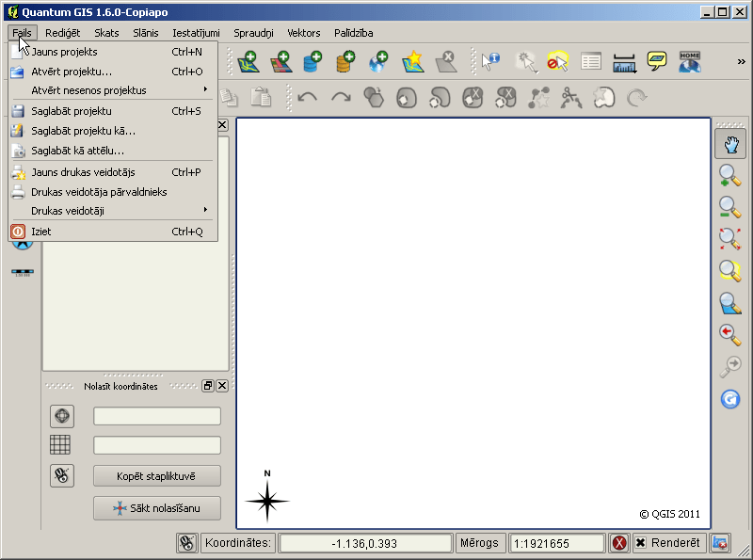Image resolution: width=753 pixels, height=560 pixels.
Task: Click the Zoom to Selection icon
Action: pyautogui.click(x=730, y=270)
